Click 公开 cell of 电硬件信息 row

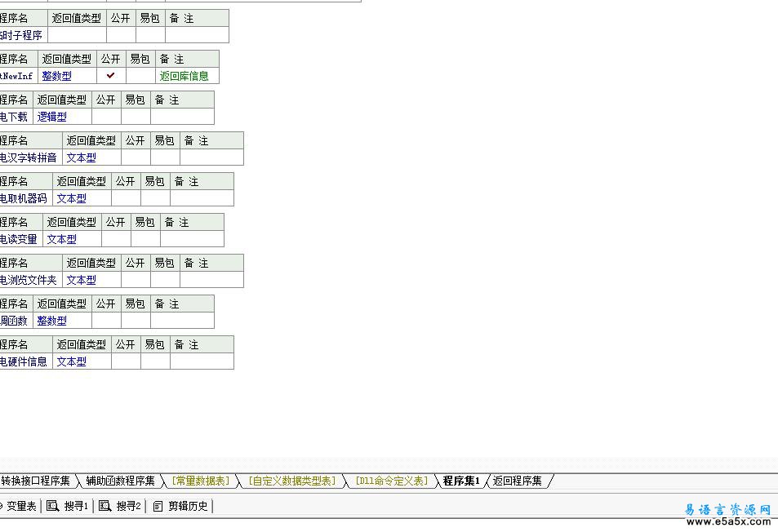pos(126,361)
